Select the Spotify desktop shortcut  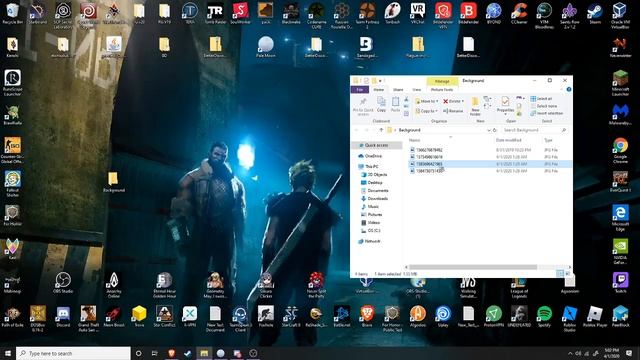[x=544, y=316]
